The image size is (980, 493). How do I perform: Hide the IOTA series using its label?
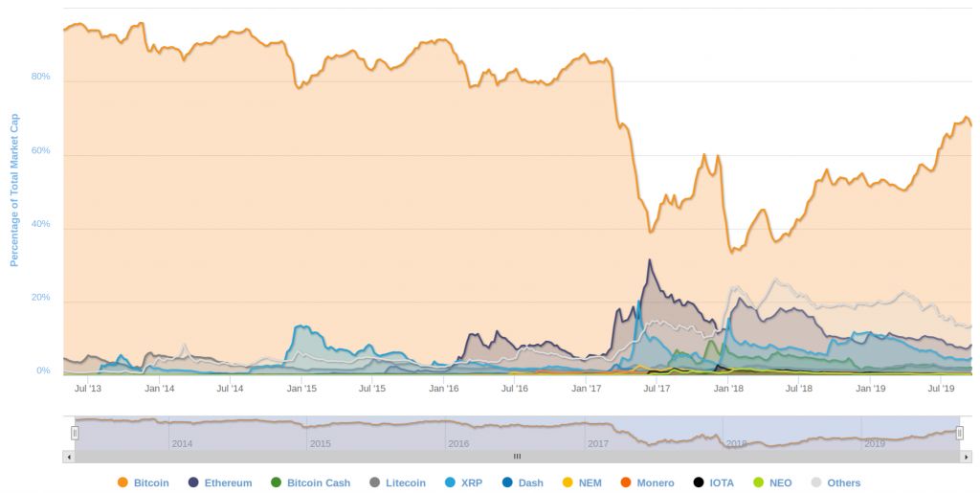(722, 483)
